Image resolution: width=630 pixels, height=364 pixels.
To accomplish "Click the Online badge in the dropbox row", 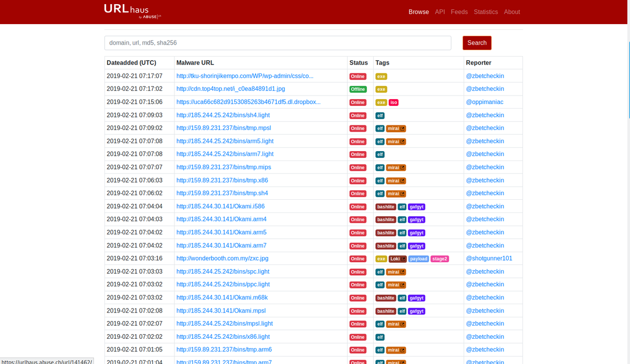I will pos(358,103).
